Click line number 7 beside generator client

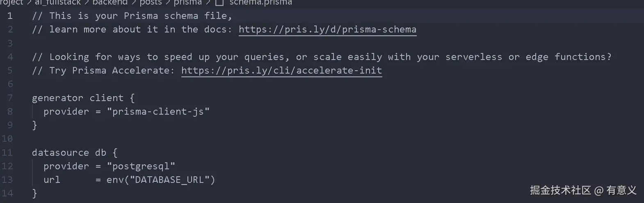point(10,98)
